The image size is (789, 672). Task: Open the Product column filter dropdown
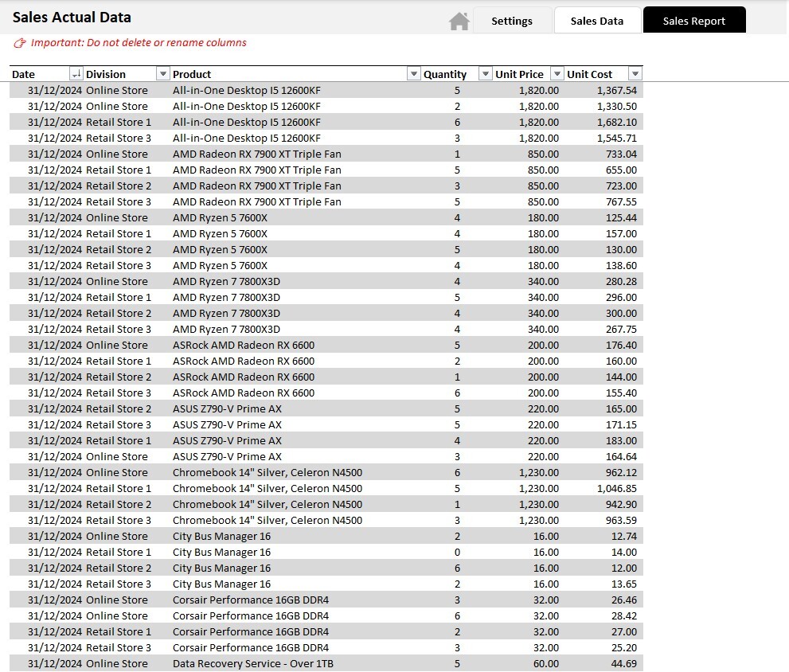(414, 74)
